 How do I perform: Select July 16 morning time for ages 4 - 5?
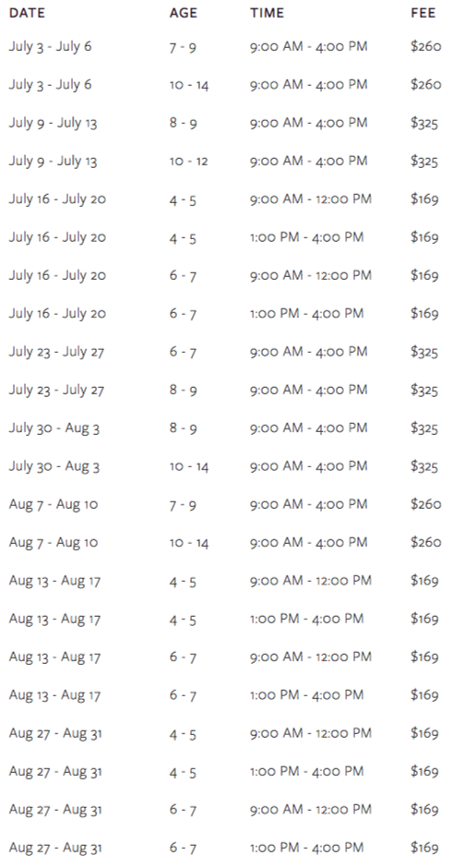pyautogui.click(x=310, y=199)
